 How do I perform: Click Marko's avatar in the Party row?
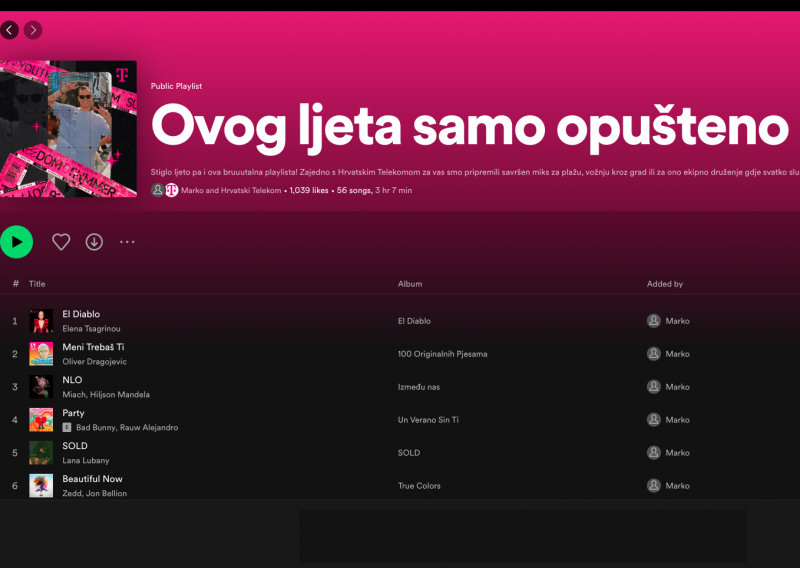click(654, 420)
